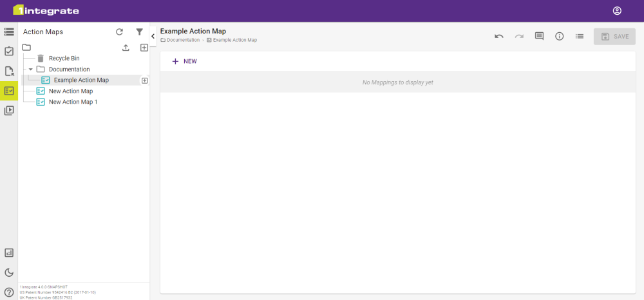This screenshot has width=644, height=300.
Task: Open the Recycle Bin tree item
Action: (x=64, y=59)
